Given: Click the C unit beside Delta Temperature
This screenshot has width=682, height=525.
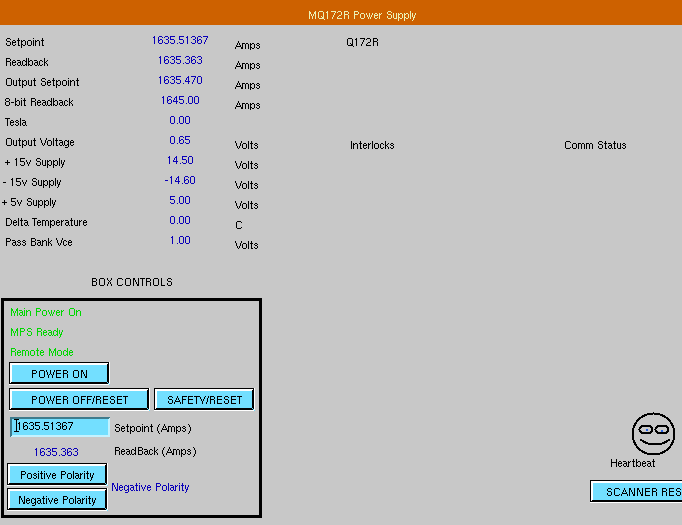Looking at the screenshot, I should [x=239, y=225].
